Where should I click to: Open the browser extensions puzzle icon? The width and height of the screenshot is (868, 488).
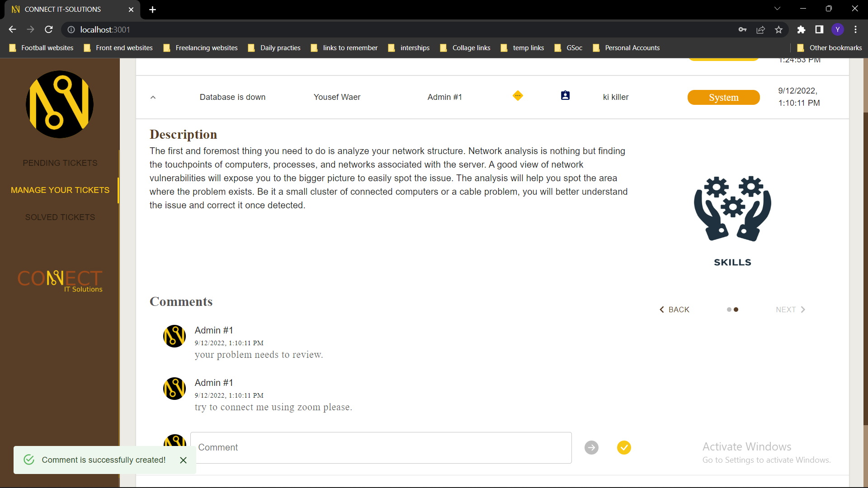[x=801, y=30]
